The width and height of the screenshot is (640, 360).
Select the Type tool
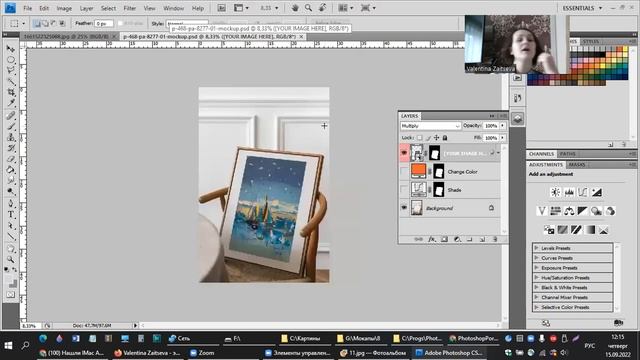tap(11, 215)
